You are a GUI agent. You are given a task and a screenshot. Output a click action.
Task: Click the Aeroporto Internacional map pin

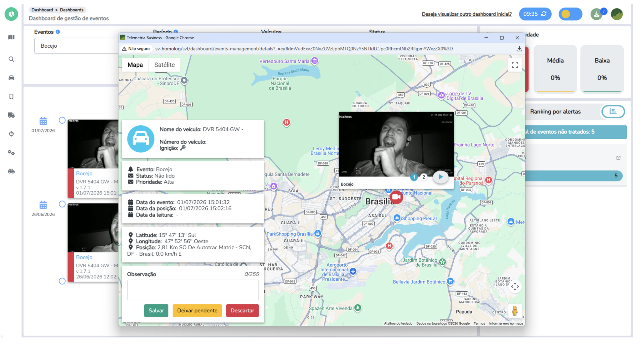[353, 271]
